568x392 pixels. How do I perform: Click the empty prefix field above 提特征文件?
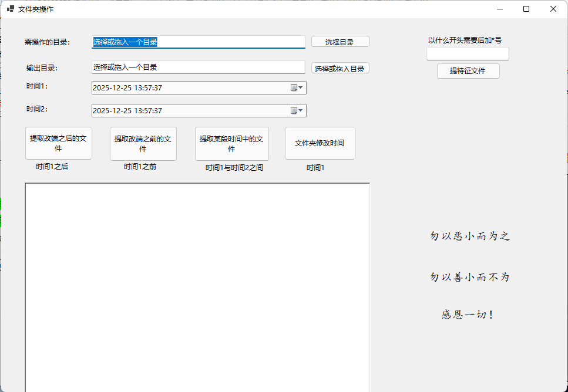[x=468, y=53]
